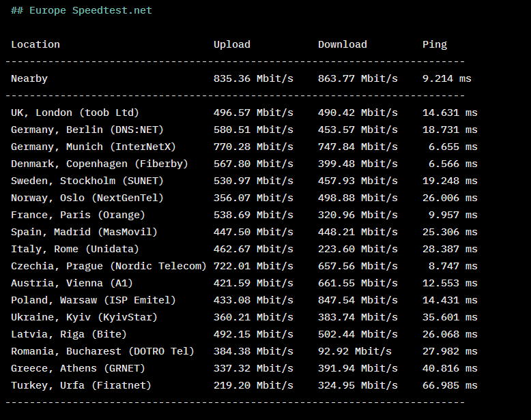Click Kyiv upload value 360.21 Mbit/s

(x=253, y=317)
